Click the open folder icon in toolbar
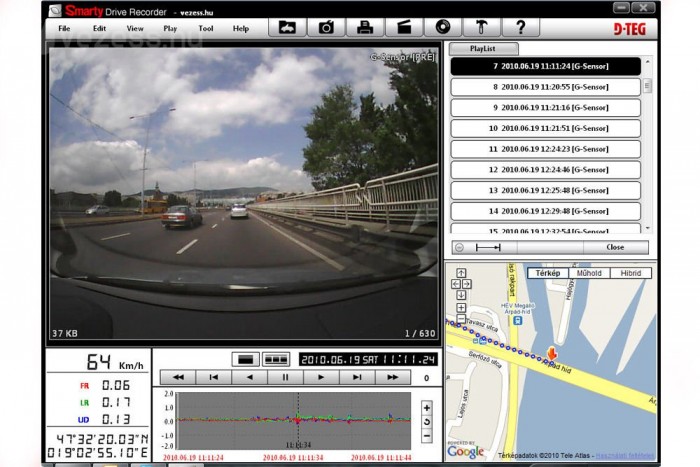Image resolution: width=700 pixels, height=467 pixels. coord(288,28)
